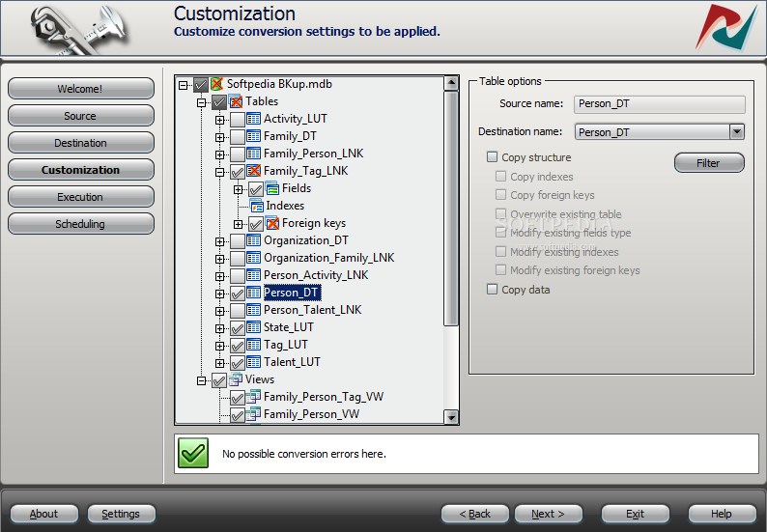
Task: Click the Organization_Family_LNK table icon
Action: click(253, 258)
